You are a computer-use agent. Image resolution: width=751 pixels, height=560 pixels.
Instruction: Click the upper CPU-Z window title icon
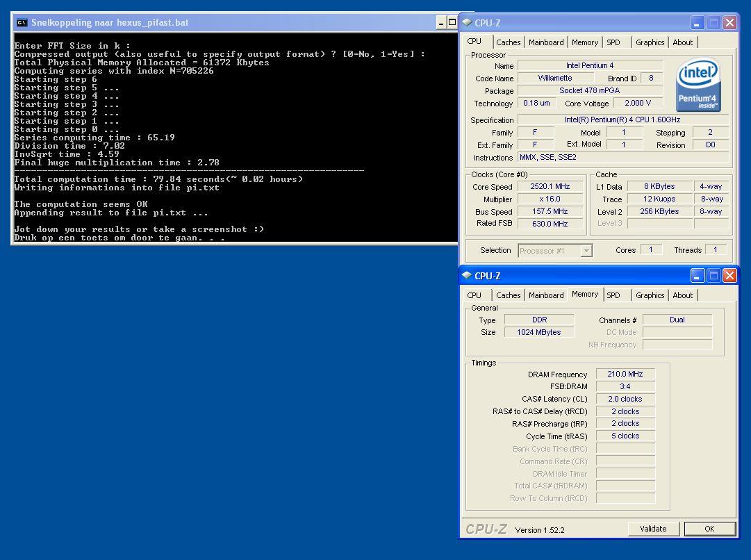(466, 22)
